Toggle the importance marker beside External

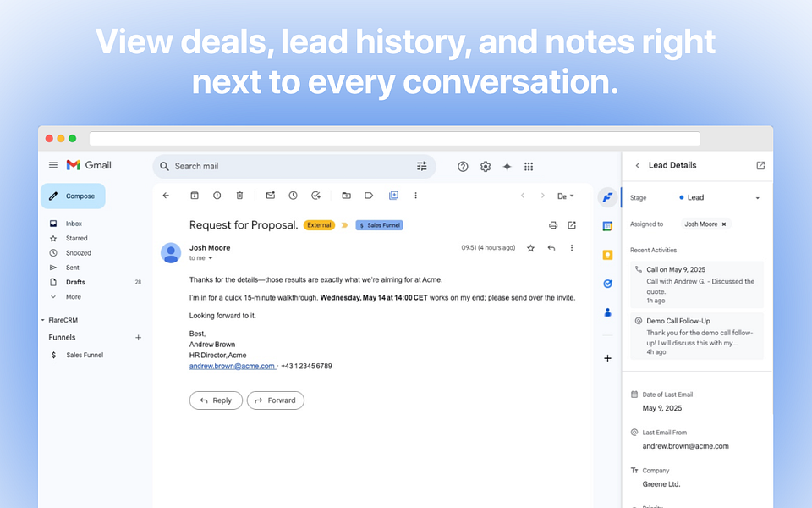pyautogui.click(x=344, y=225)
